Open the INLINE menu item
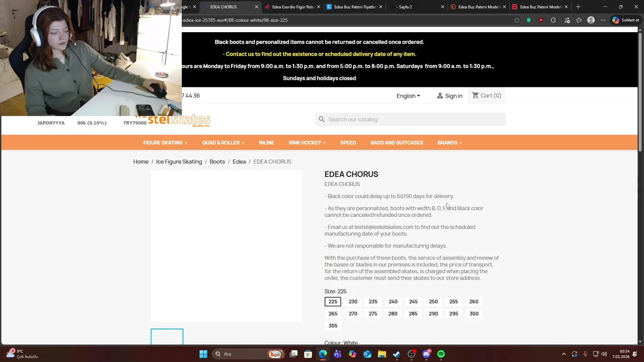This screenshot has height=362, width=644. point(267,143)
